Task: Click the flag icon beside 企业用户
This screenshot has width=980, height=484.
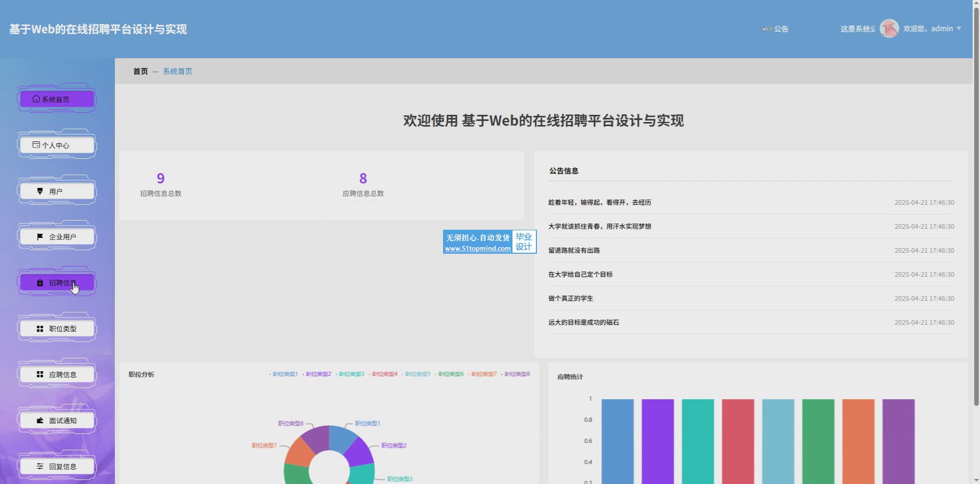Action: [x=40, y=237]
